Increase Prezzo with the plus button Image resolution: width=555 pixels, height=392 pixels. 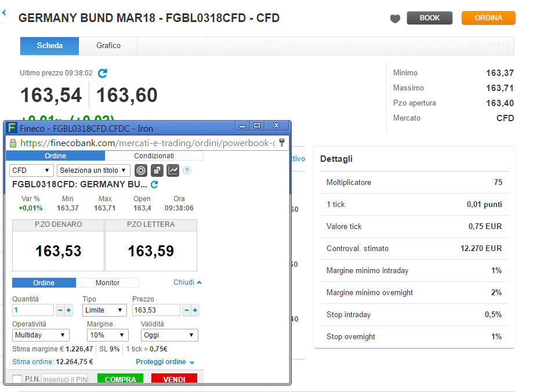195,310
